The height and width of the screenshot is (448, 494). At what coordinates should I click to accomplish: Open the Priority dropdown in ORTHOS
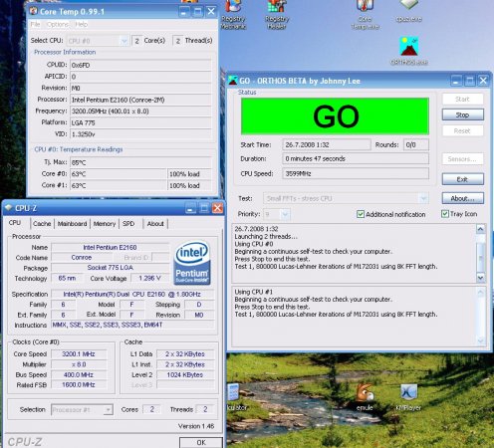pos(285,214)
